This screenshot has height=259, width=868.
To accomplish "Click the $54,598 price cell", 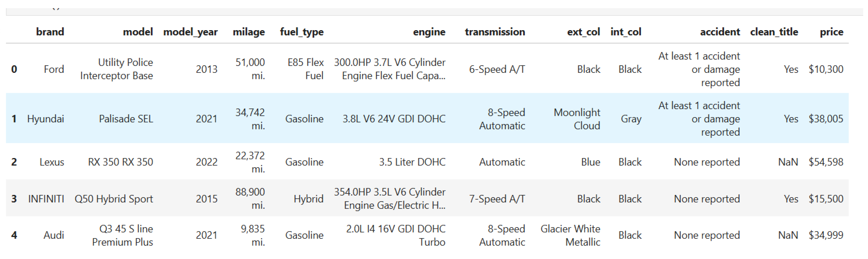I will coord(825,162).
